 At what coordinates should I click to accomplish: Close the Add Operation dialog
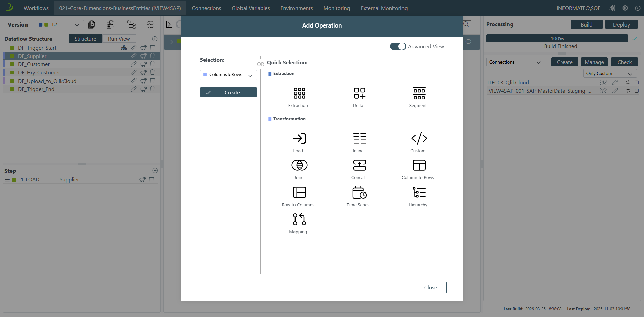[x=430, y=288]
